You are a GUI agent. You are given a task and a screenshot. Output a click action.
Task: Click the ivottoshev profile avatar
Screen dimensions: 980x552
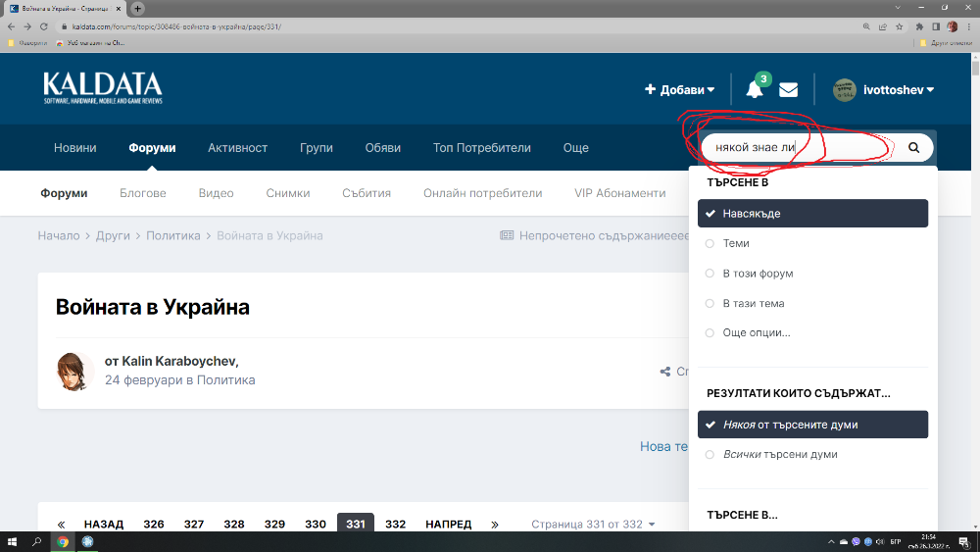click(844, 90)
